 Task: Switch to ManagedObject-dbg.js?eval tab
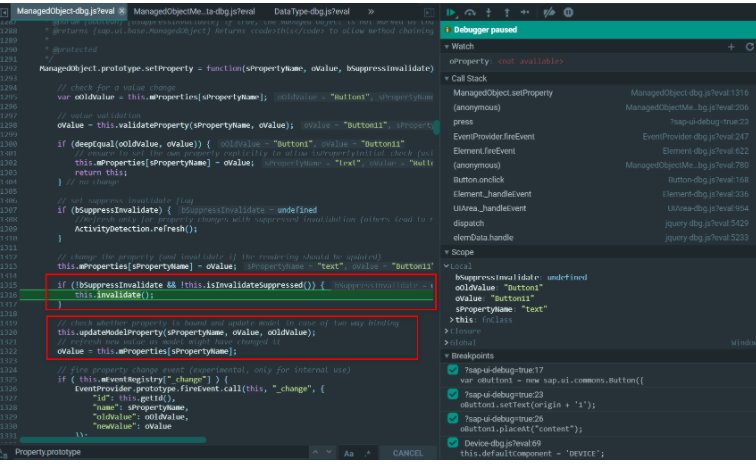66,11
